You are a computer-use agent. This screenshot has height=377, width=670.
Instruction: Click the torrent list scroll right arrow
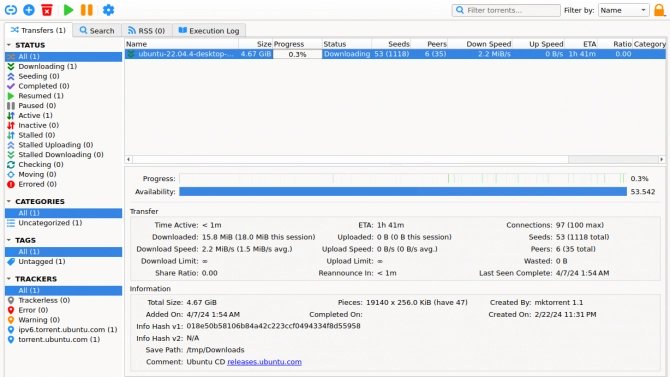tap(661, 159)
